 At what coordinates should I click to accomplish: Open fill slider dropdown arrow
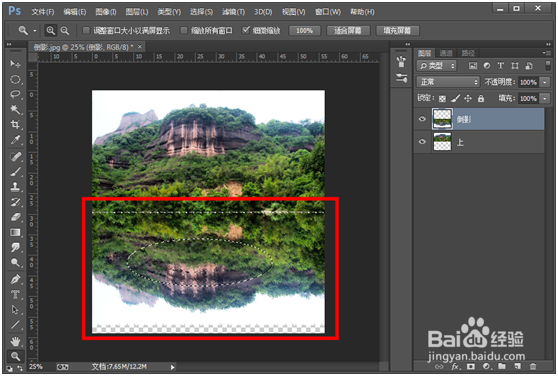544,99
